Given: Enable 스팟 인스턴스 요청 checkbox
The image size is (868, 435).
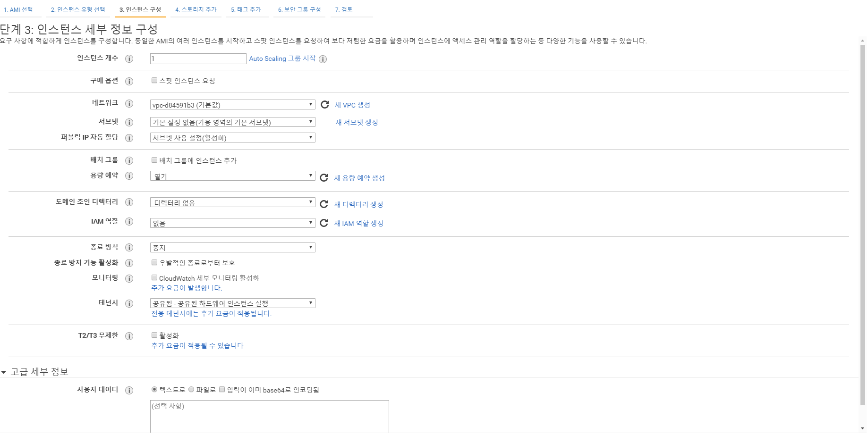Looking at the screenshot, I should 154,81.
